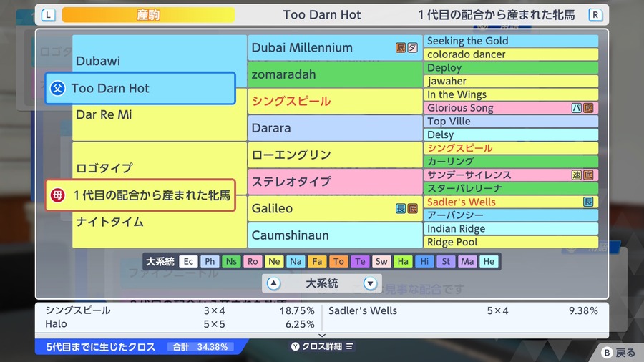Click the 長 badge on Galileo
The height and width of the screenshot is (362, 644).
coord(401,208)
